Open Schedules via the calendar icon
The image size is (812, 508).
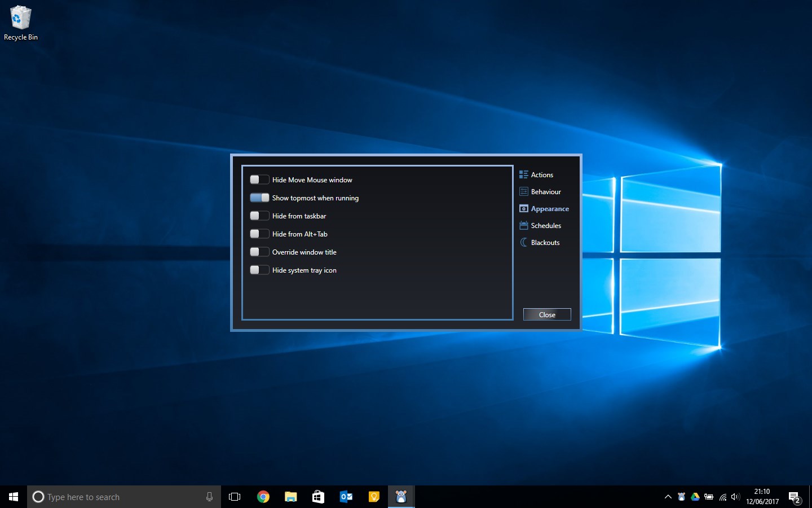point(523,225)
